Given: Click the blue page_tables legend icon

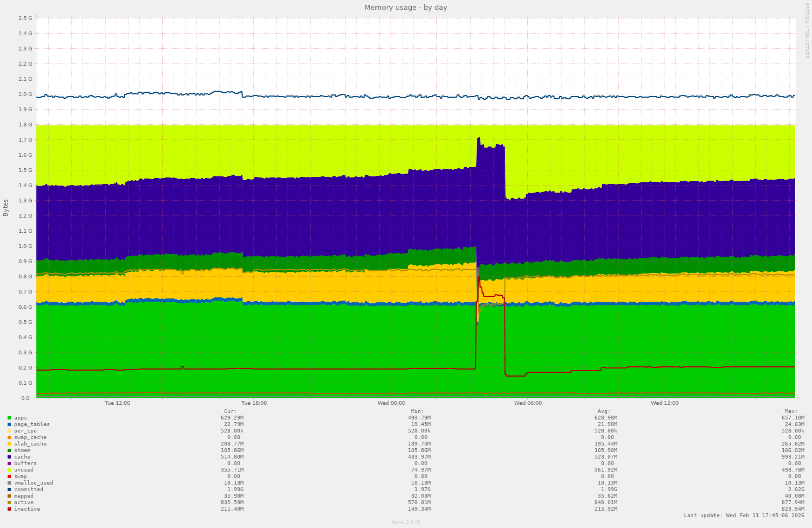Looking at the screenshot, I should pos(9,424).
